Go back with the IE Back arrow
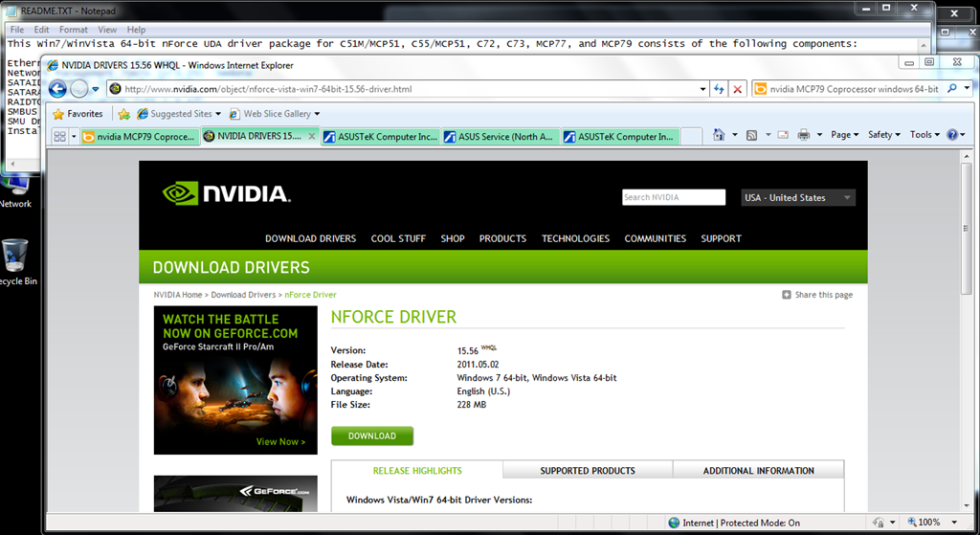 pos(57,89)
